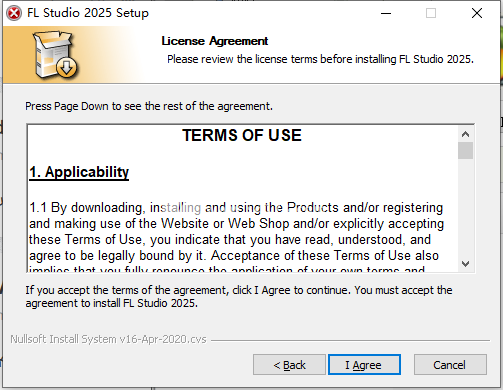This screenshot has height=390, width=503.
Task: Minimize the FL Studio Setup window
Action: [x=386, y=13]
